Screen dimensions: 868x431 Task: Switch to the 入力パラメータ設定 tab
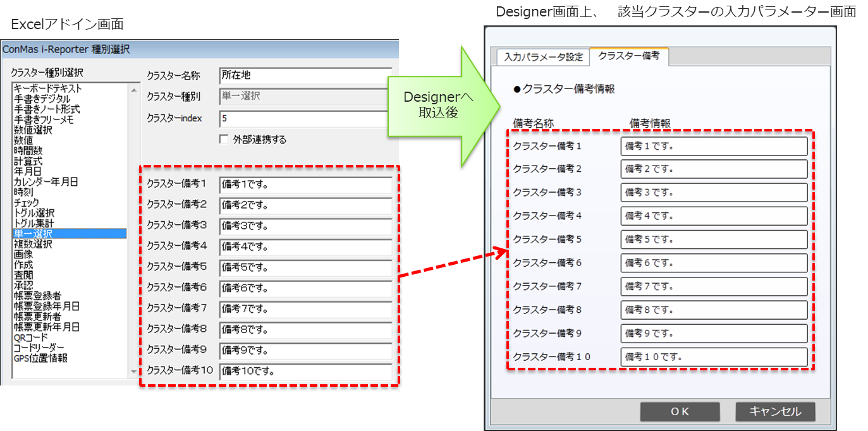coord(543,57)
